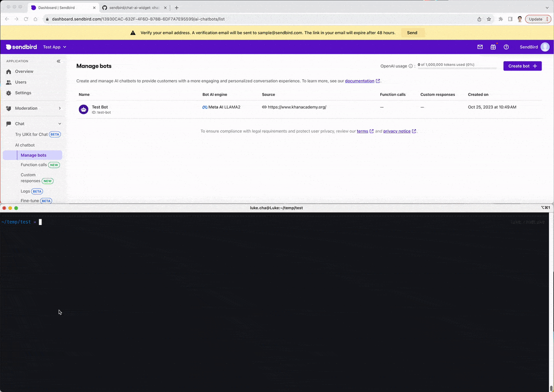The image size is (554, 392).
Task: Click the OpenAI usage info icon
Action: (x=411, y=66)
